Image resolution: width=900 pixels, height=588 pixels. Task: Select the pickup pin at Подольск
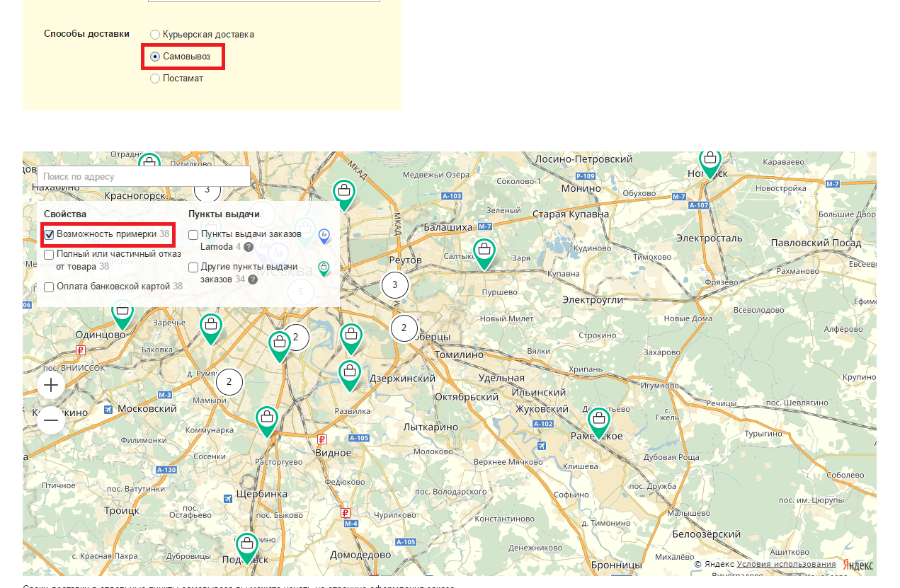point(246,548)
